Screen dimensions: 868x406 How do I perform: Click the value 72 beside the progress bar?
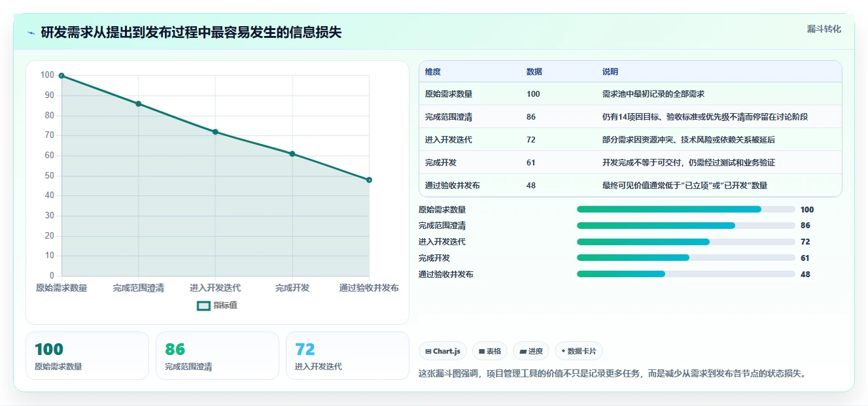coord(805,242)
